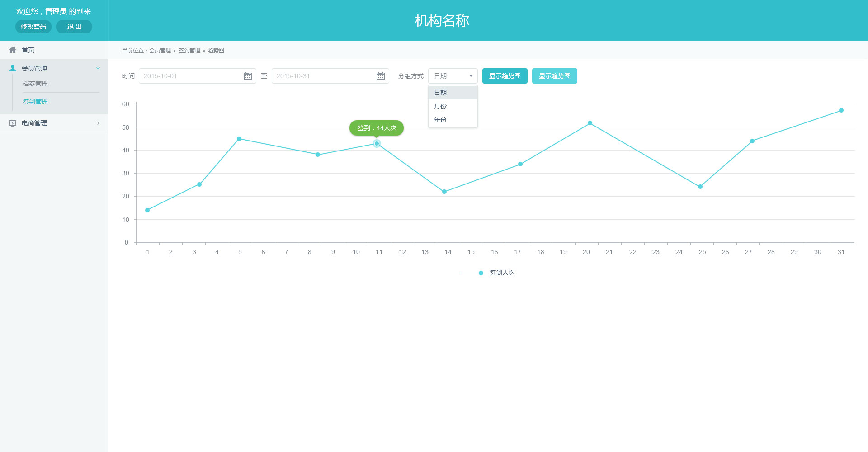868x452 pixels.
Task: Open the 档案管理 submenu item
Action: pos(35,84)
